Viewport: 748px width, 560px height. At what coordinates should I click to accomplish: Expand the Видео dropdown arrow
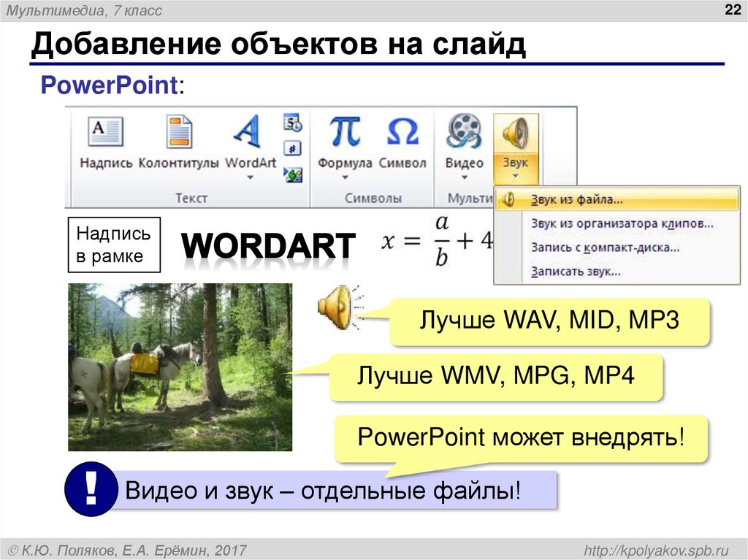coord(464,177)
